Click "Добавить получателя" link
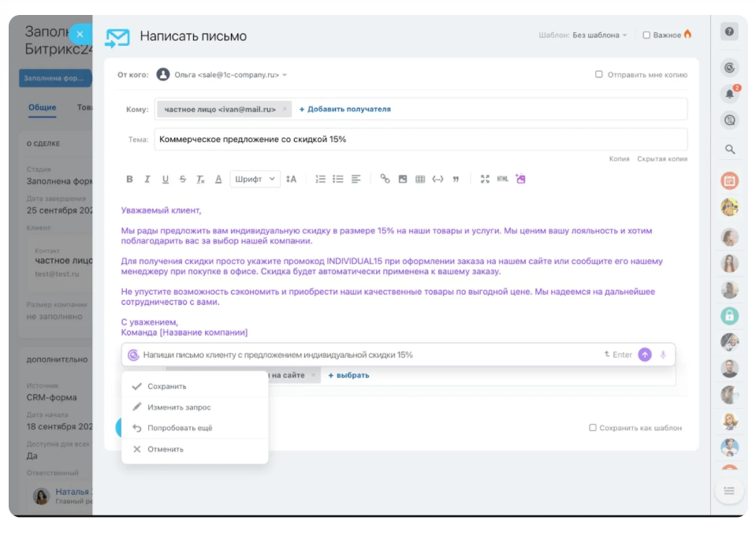The height and width of the screenshot is (535, 756). 344,110
